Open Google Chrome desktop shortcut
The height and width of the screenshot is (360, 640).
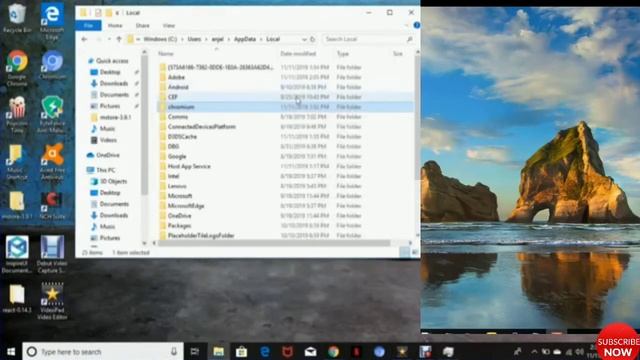point(17,67)
